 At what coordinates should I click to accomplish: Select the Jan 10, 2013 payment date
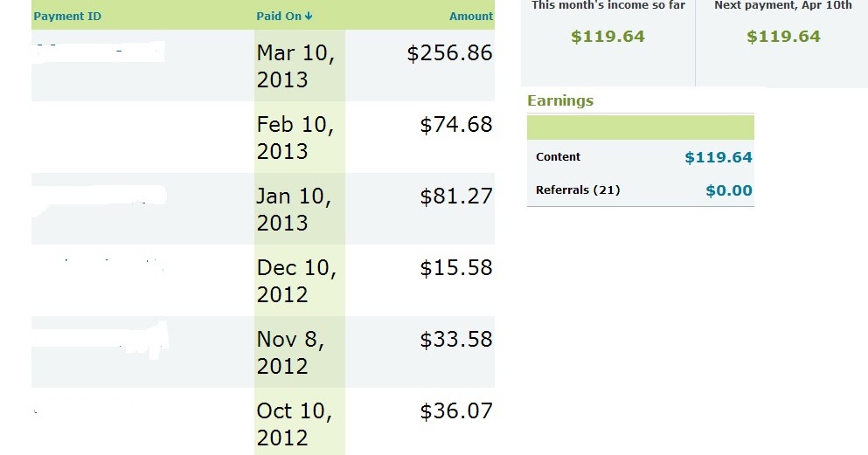[x=295, y=209]
